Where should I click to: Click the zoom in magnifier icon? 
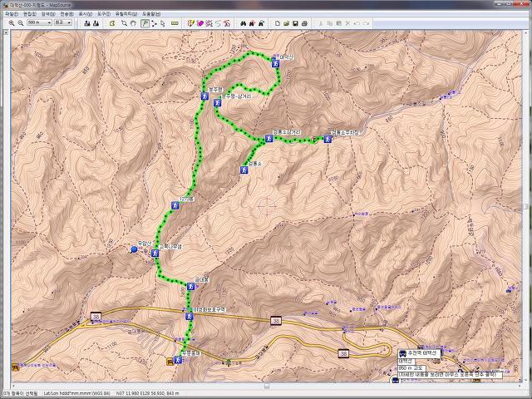tap(11, 23)
